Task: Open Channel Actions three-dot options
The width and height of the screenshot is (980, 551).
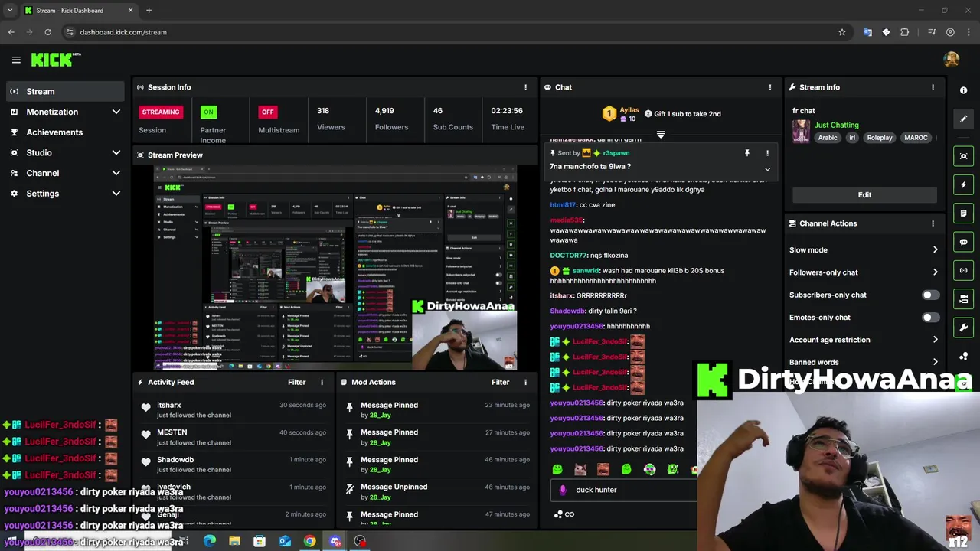Action: coord(933,223)
